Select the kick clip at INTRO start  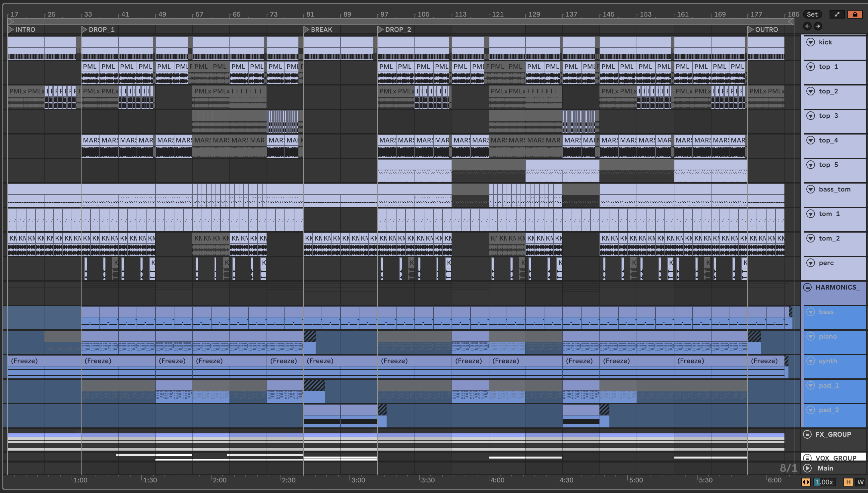click(x=26, y=48)
